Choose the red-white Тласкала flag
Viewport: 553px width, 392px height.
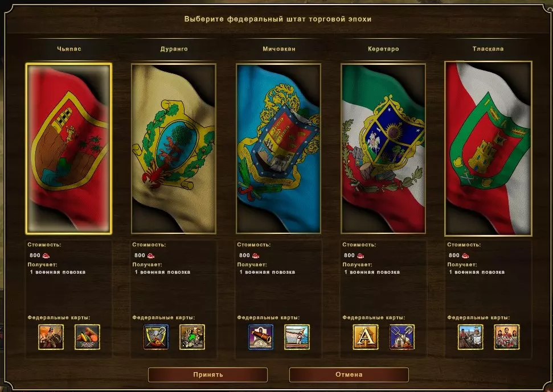pyautogui.click(x=488, y=148)
